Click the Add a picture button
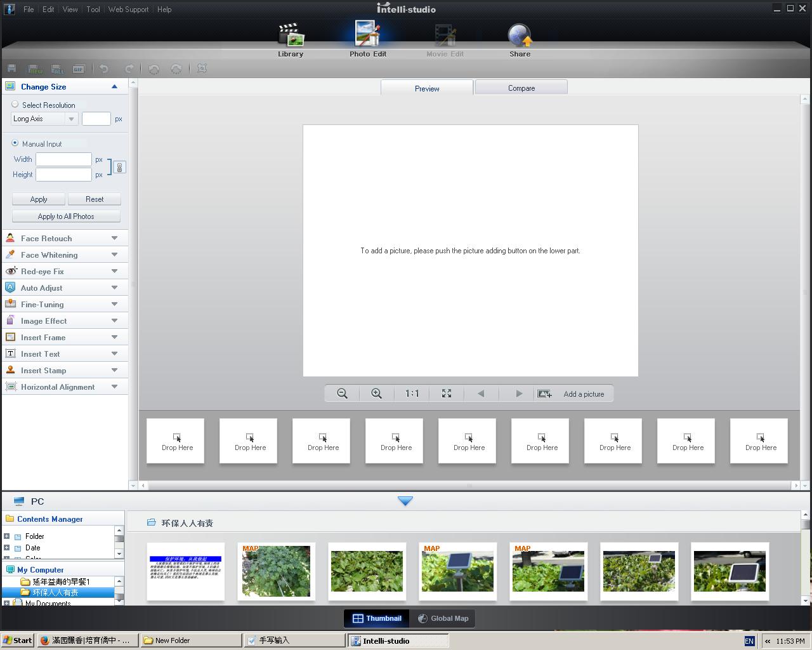The image size is (812, 650). [575, 394]
